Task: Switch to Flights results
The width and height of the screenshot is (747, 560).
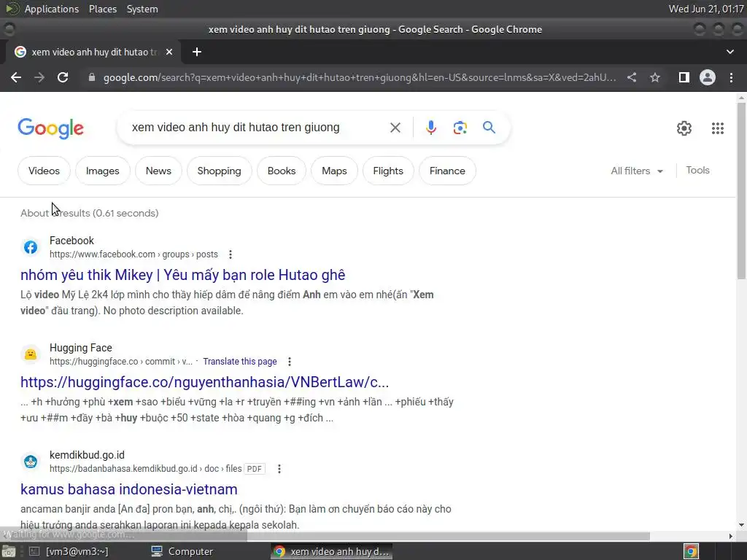Action: coord(388,171)
